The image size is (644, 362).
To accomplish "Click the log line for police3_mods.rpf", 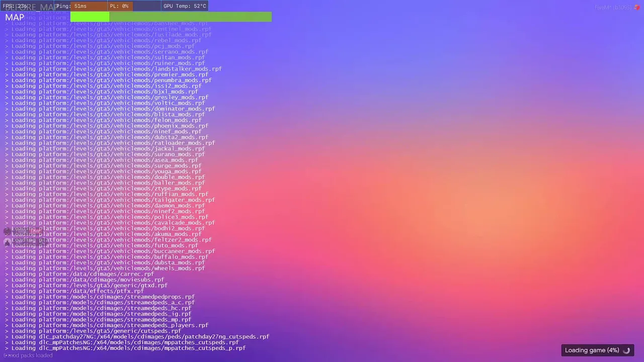I will point(106,217).
